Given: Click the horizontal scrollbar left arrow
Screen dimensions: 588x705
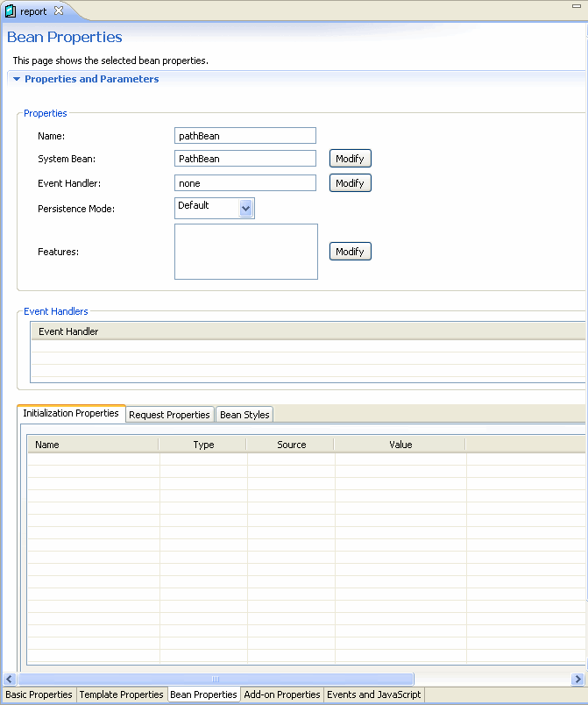Looking at the screenshot, I should point(10,679).
